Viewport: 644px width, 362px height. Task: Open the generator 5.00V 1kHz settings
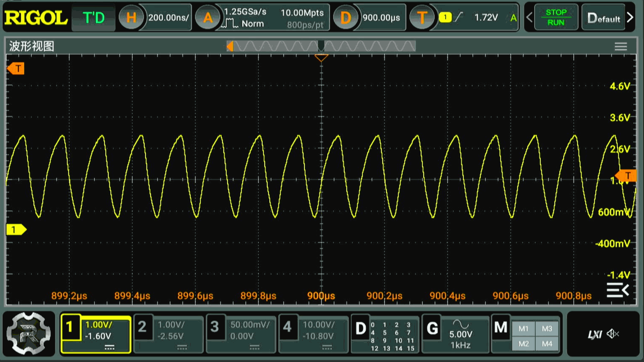(461, 340)
